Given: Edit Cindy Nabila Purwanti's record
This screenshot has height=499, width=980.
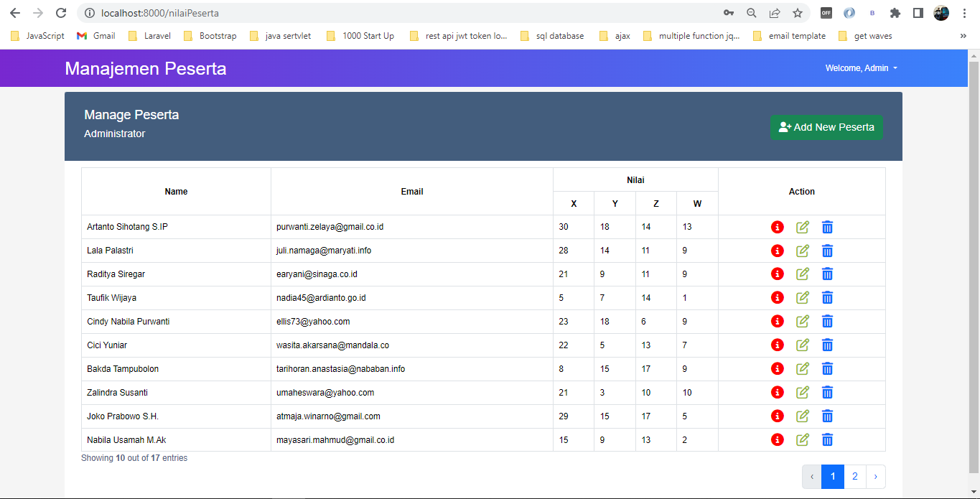Looking at the screenshot, I should tap(803, 321).
